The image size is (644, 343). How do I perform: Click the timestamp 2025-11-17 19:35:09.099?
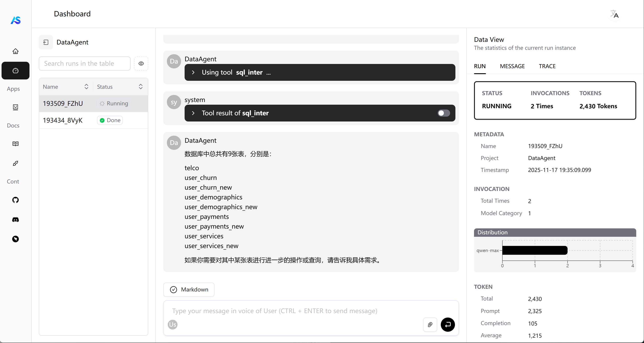(560, 170)
